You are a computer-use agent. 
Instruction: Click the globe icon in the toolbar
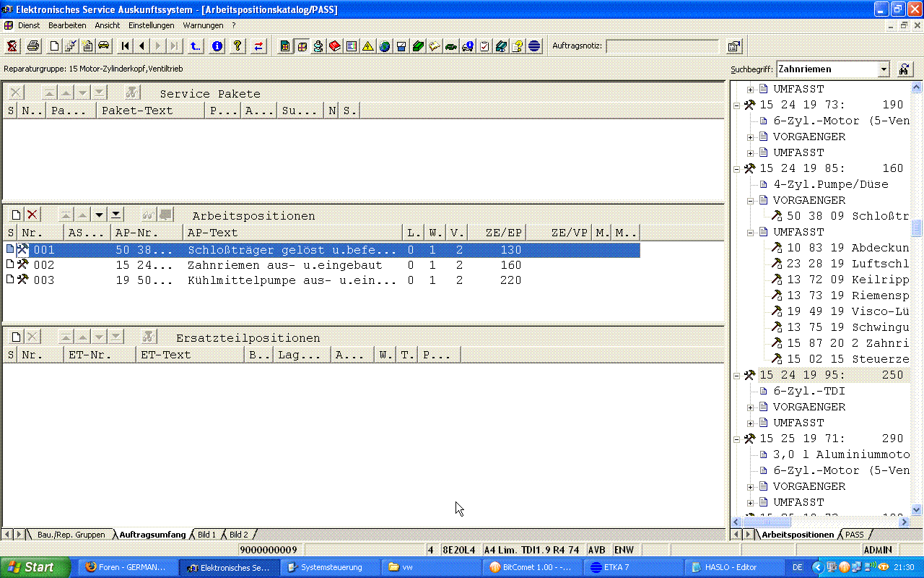tap(385, 46)
